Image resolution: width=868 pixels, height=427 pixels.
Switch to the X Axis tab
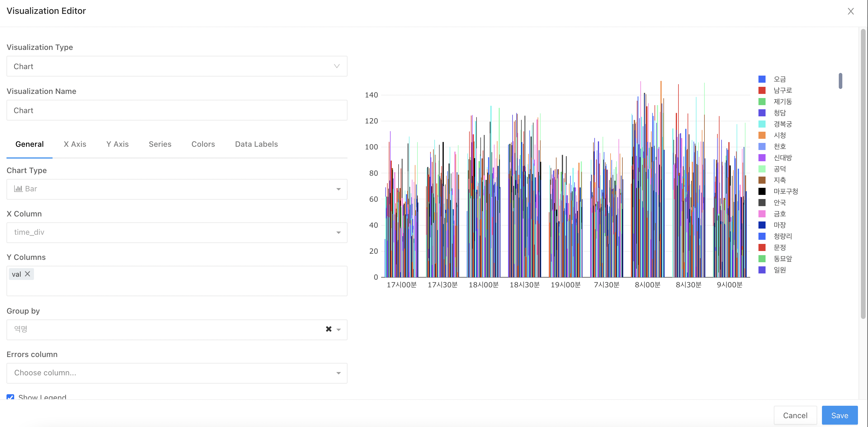[75, 144]
